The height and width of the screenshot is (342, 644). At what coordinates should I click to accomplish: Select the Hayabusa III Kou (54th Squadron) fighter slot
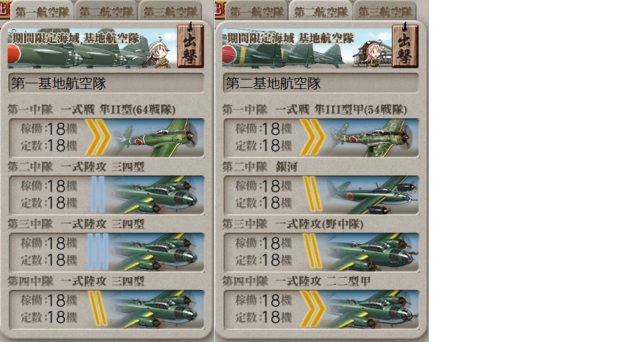tap(321, 138)
